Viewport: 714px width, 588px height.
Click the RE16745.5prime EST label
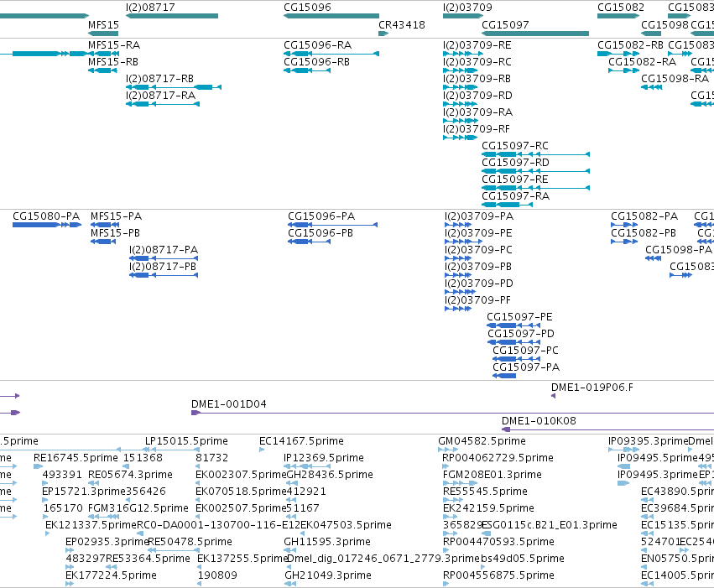click(76, 458)
